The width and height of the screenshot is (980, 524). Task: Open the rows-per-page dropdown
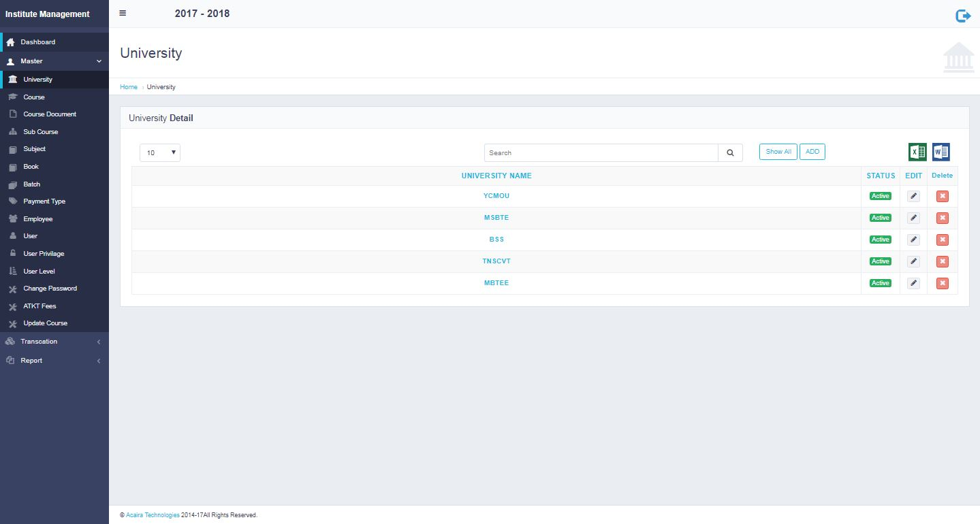160,152
